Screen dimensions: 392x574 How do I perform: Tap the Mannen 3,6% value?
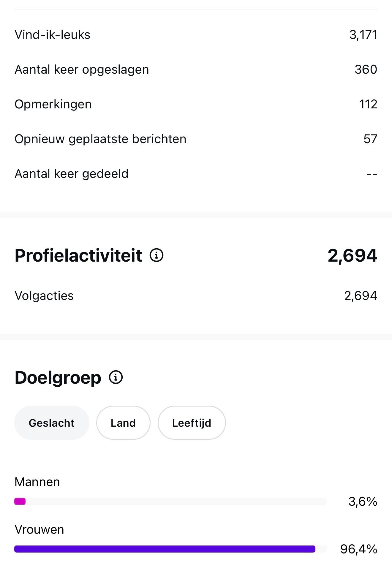pyautogui.click(x=363, y=502)
